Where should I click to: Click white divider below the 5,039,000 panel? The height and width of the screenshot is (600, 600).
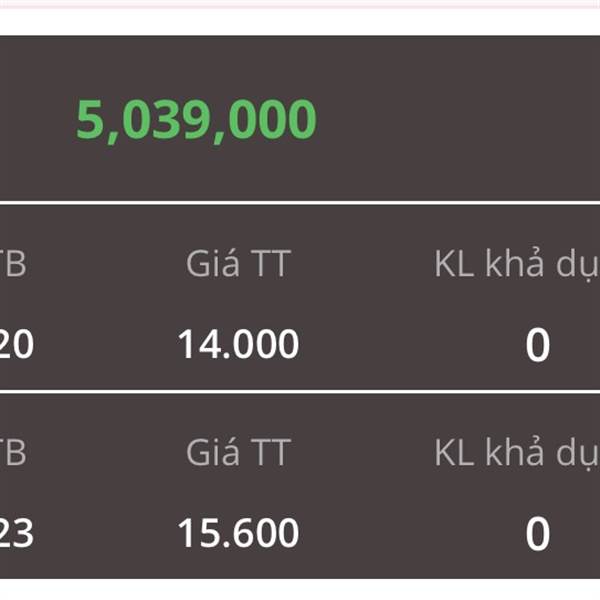point(300,202)
